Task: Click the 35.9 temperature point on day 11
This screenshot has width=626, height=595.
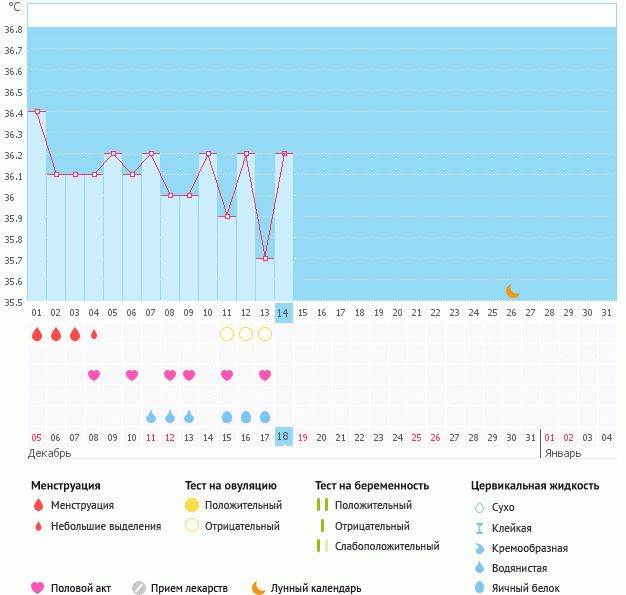Action: coord(227,217)
